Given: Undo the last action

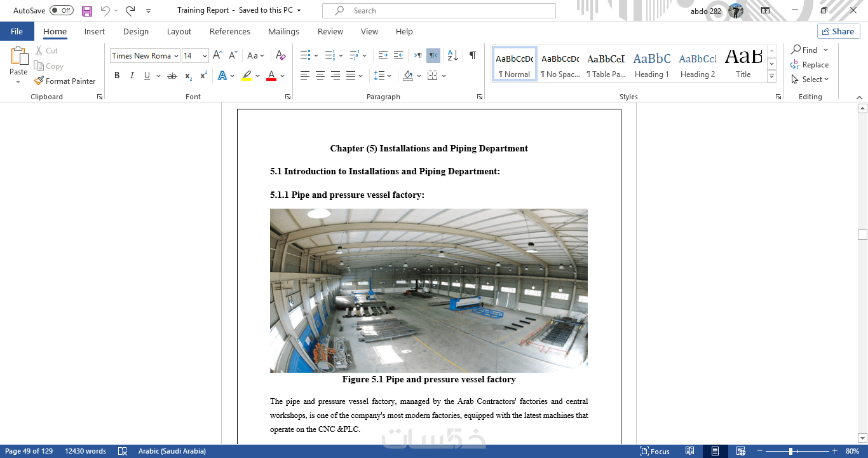Looking at the screenshot, I should click(105, 11).
